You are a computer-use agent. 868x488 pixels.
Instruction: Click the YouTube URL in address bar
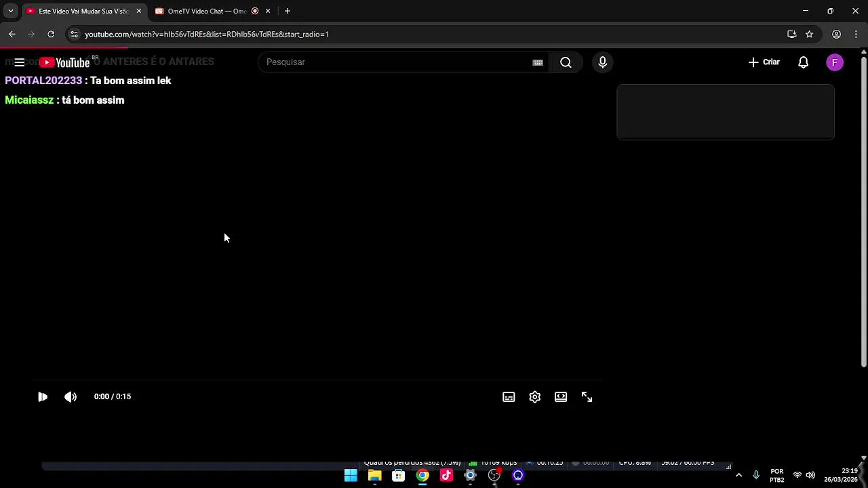(207, 34)
